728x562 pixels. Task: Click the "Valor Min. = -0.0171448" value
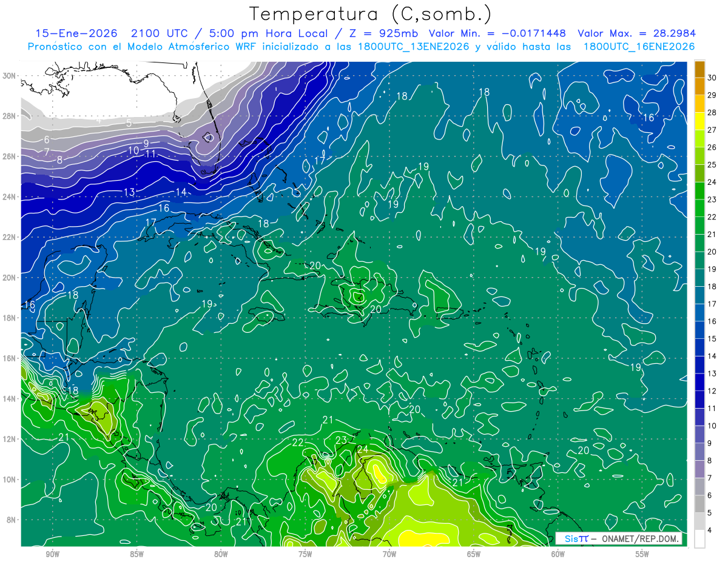(497, 33)
